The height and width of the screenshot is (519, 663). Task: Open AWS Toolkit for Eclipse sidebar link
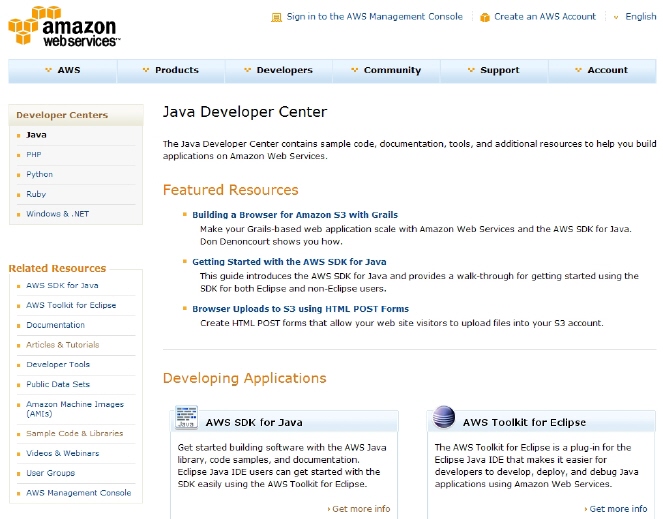71,305
